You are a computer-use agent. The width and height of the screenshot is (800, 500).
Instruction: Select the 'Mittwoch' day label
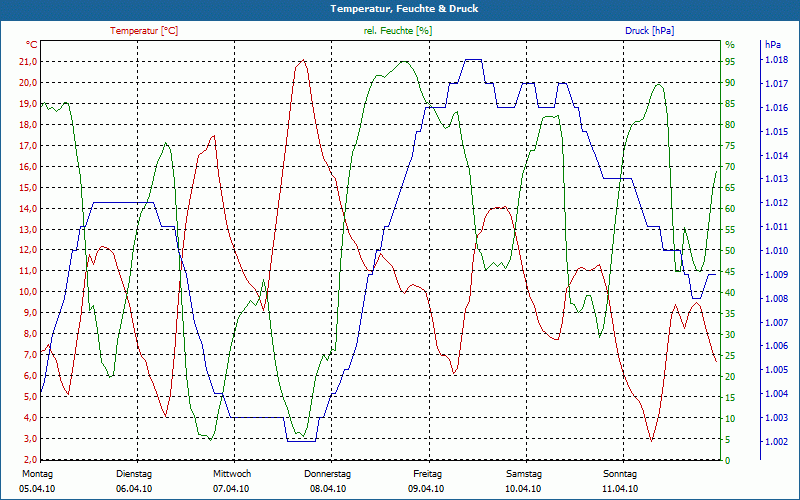click(232, 474)
